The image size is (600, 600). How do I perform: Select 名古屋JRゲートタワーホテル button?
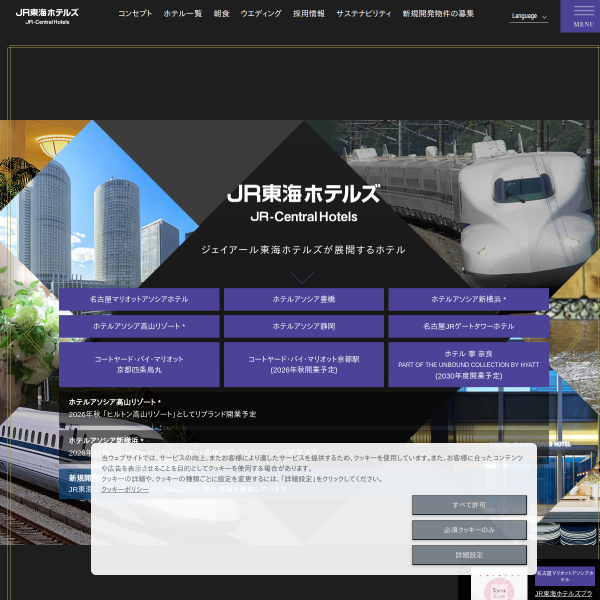(468, 326)
